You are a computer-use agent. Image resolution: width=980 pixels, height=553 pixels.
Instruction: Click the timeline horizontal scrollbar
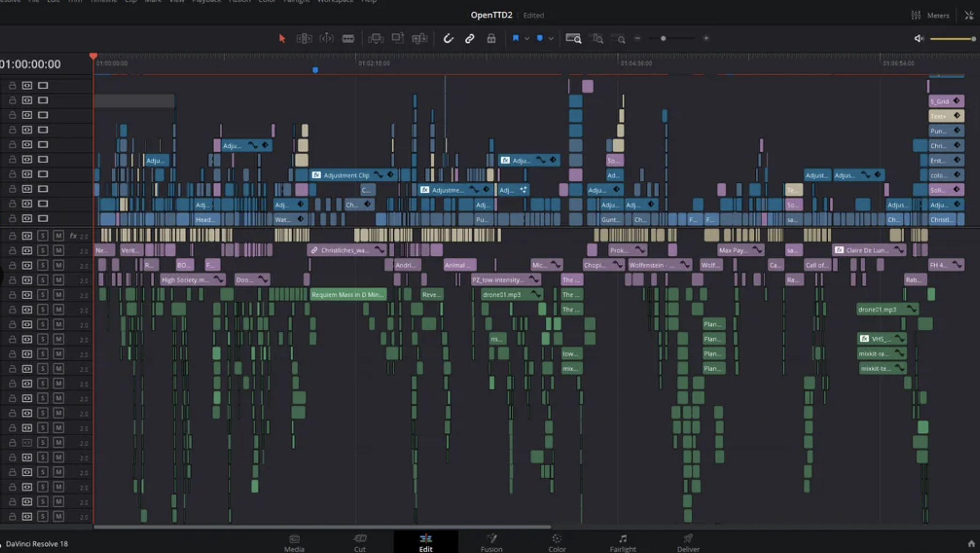[x=322, y=527]
